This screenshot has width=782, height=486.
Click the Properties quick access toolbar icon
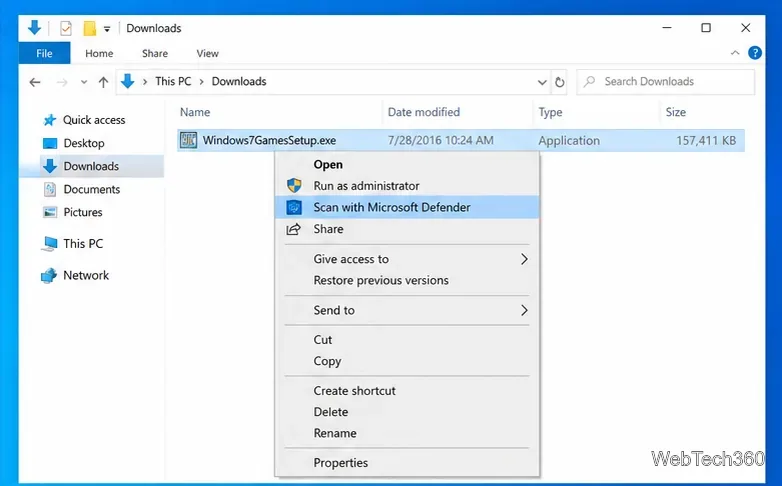65,28
